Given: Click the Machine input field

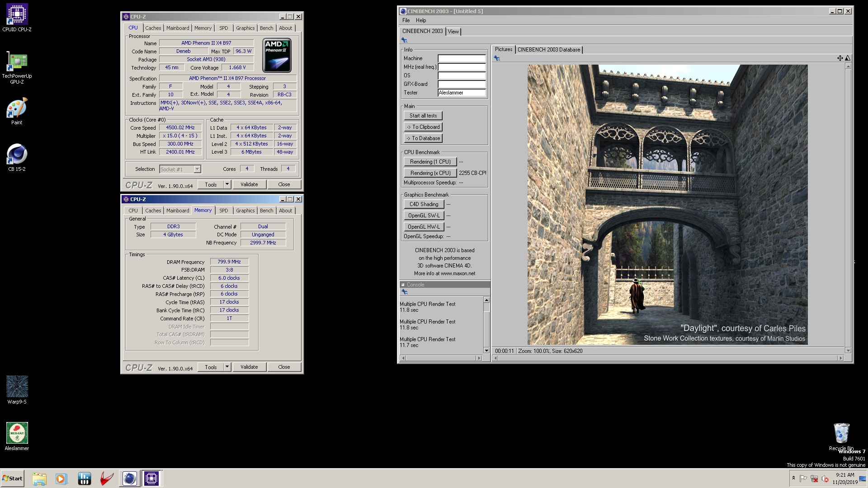Looking at the screenshot, I should 462,58.
